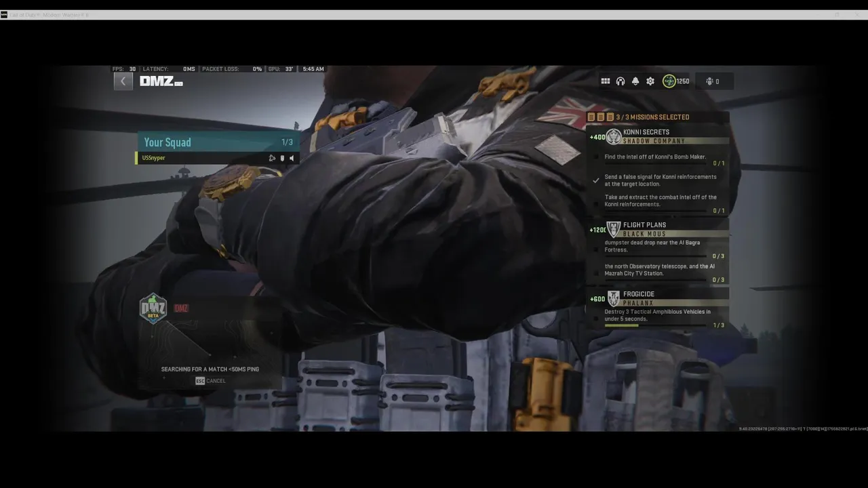Click the Frogicide 1/3 progress bar

tap(656, 325)
